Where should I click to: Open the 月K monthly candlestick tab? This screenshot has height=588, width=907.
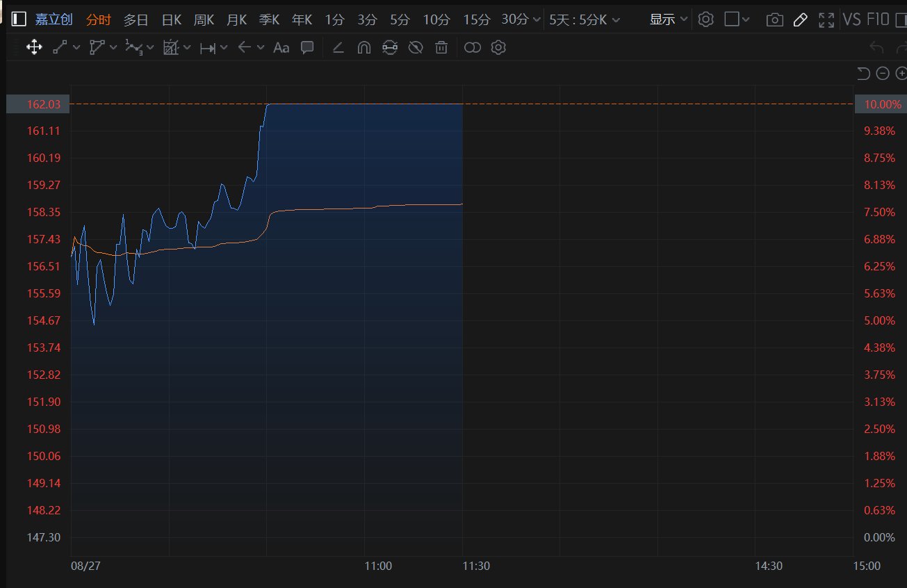pos(236,19)
